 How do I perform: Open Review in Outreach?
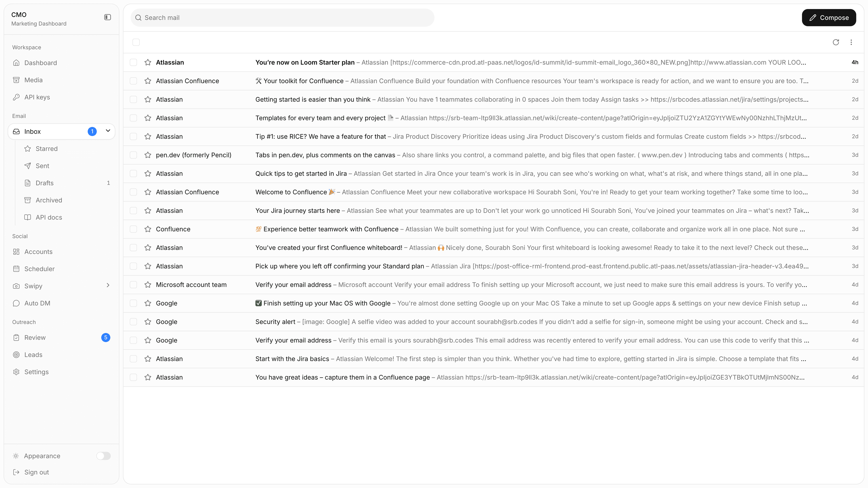click(x=61, y=338)
